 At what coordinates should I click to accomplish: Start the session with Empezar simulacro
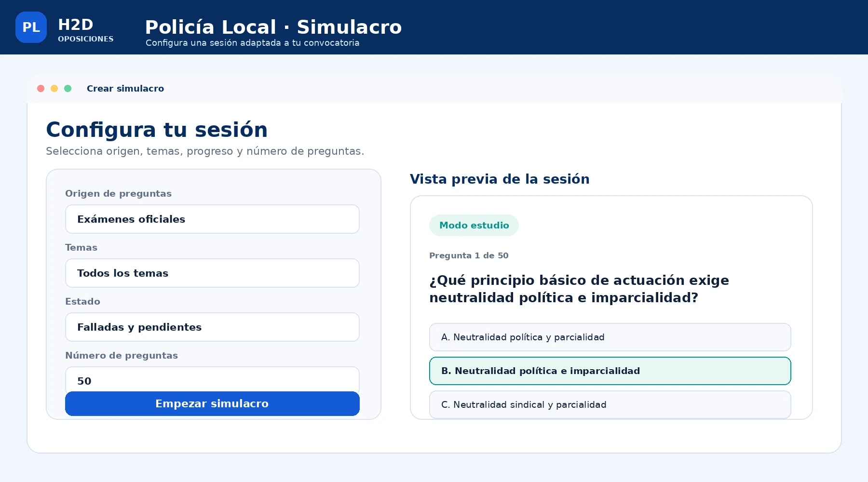pos(212,403)
